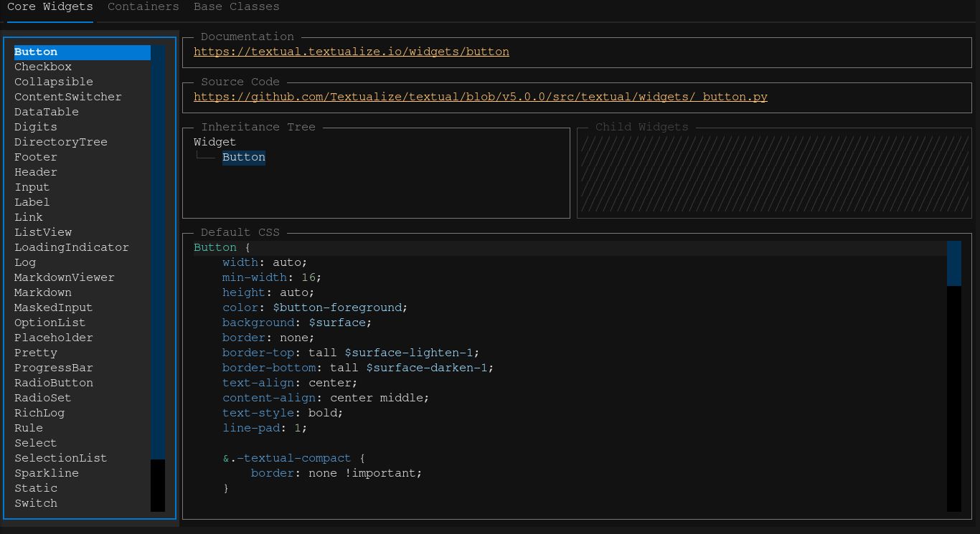The width and height of the screenshot is (980, 534).
Task: Select ProgressBar in the widget list
Action: coord(54,367)
